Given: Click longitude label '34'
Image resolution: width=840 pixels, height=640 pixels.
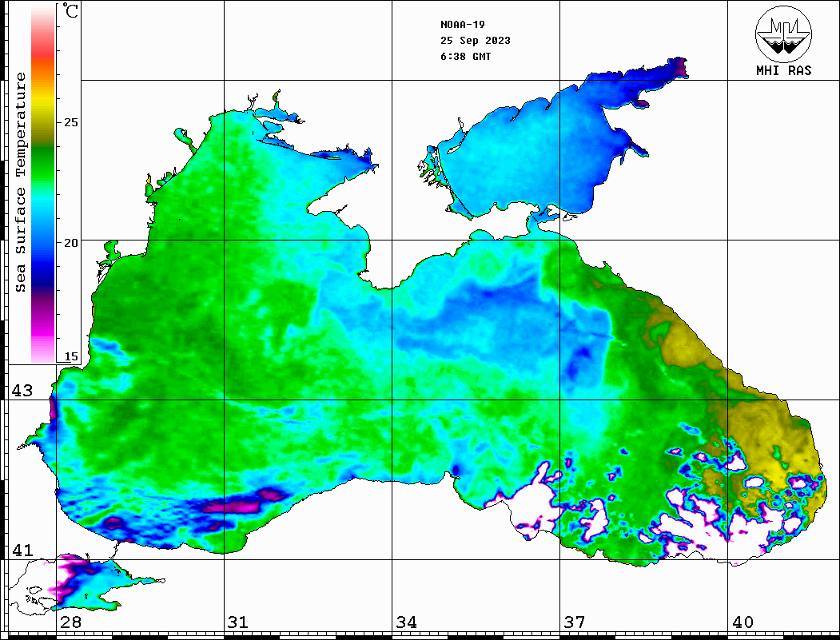Looking at the screenshot, I should (406, 622).
